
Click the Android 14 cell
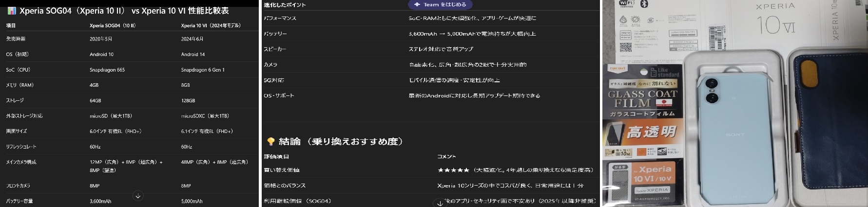(x=193, y=55)
